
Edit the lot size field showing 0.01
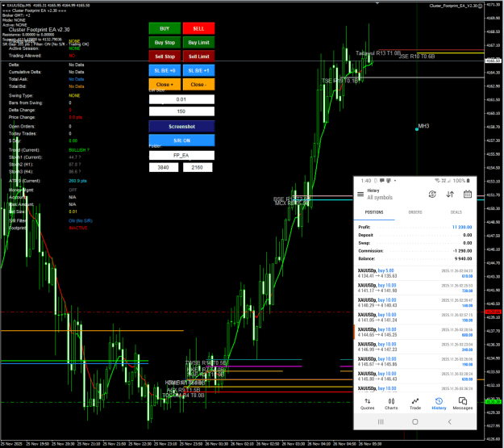coord(181,99)
